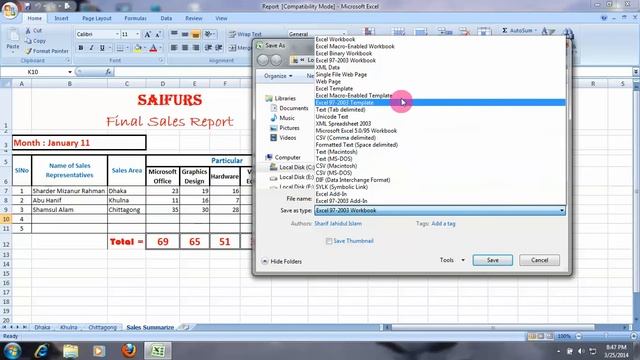
Task: Switch to the Dhaka sheet tab
Action: [x=42, y=327]
